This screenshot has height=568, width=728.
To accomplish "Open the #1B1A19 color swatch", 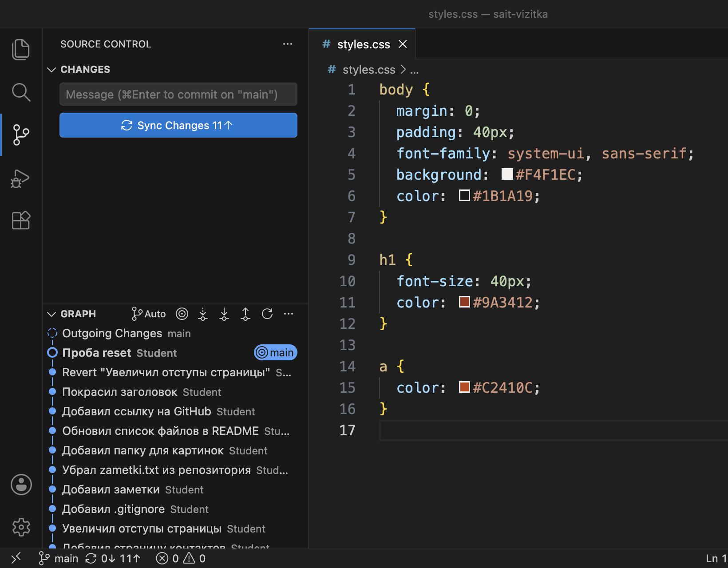I will click(x=464, y=195).
